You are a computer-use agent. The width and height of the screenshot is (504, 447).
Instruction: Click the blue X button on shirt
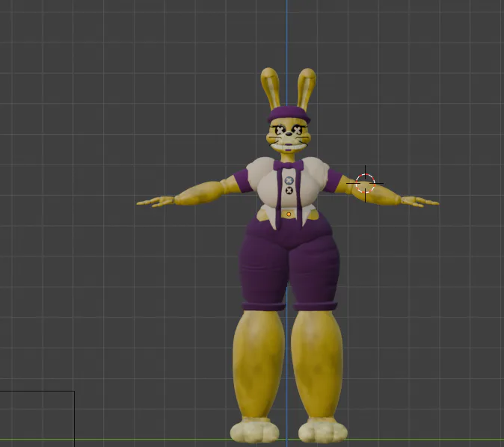pos(289,181)
